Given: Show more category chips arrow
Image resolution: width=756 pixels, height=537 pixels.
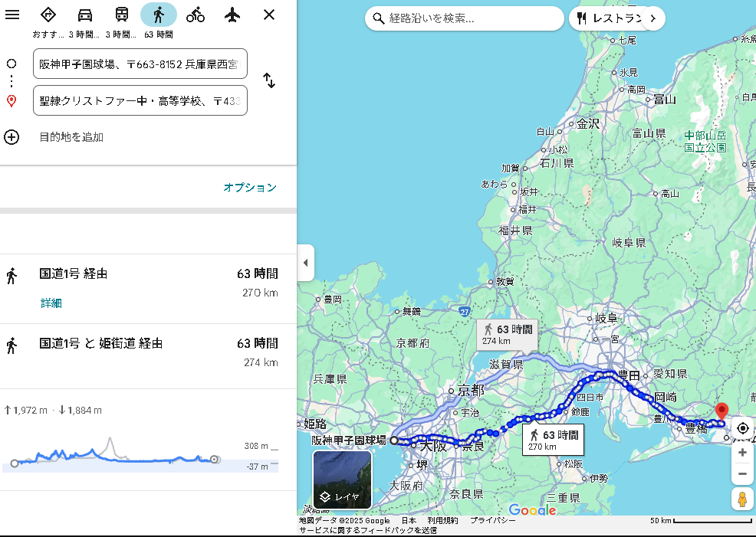Looking at the screenshot, I should coord(653,18).
